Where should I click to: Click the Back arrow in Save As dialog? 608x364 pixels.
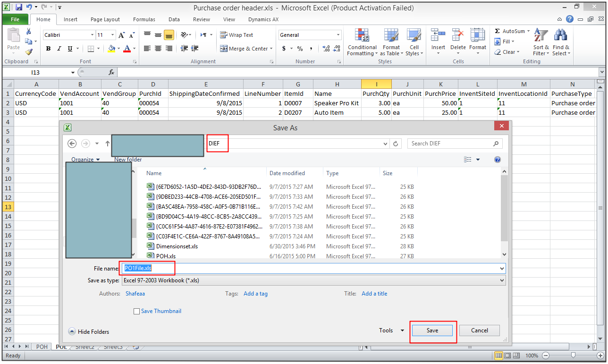72,144
